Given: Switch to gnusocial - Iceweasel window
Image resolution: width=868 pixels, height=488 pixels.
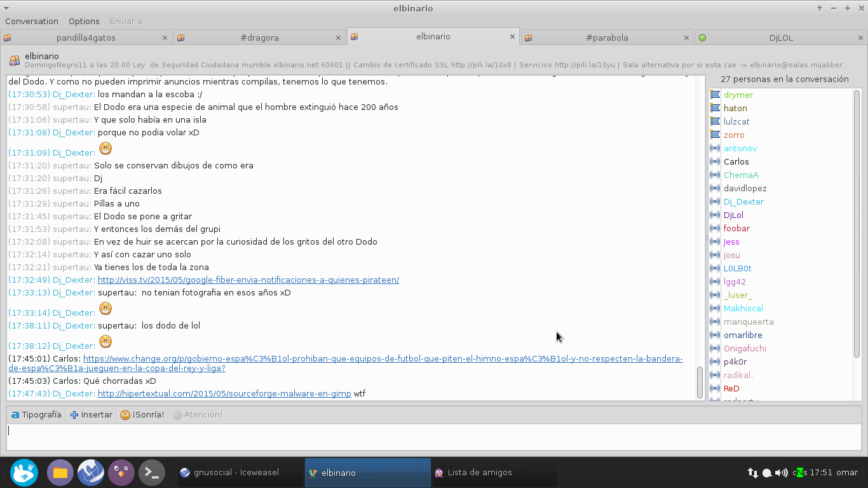Looking at the screenshot, I should click(x=240, y=473).
